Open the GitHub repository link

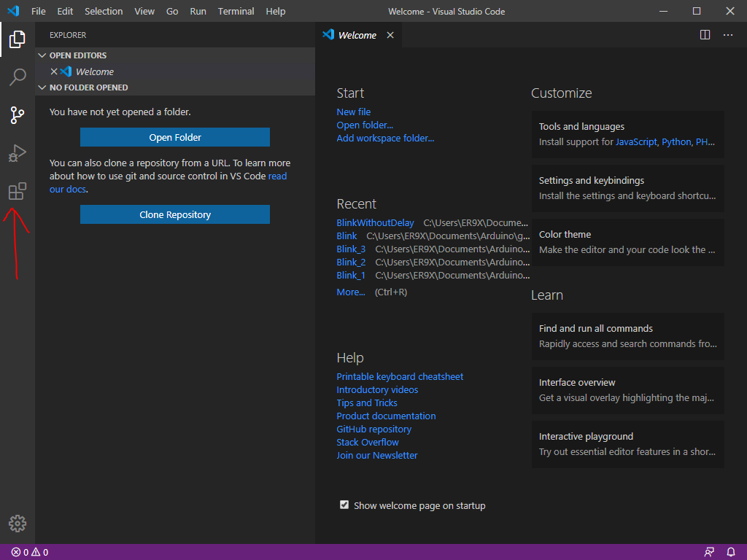click(374, 429)
